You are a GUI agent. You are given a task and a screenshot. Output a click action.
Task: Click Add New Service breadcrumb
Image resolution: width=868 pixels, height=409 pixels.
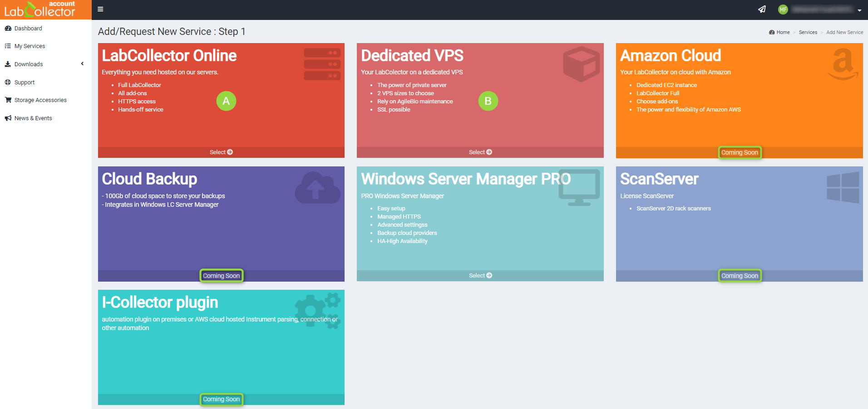pos(844,32)
